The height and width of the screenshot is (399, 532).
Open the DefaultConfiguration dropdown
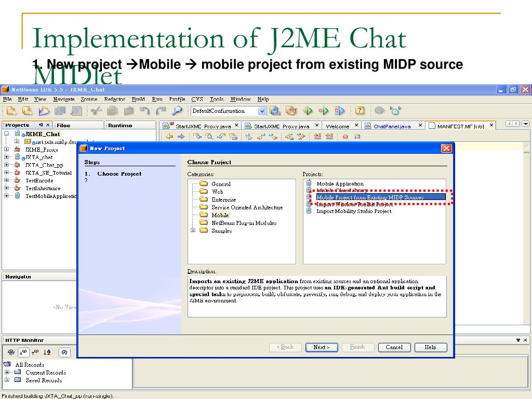point(262,111)
